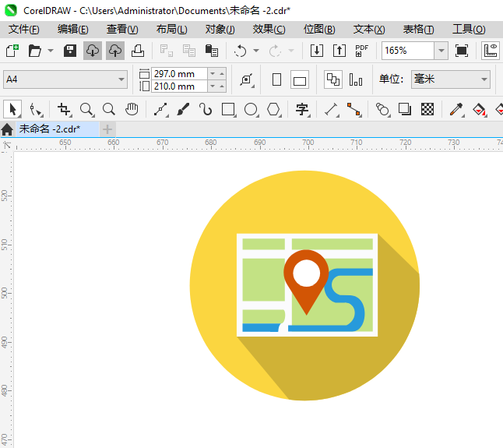This screenshot has height=448, width=503.
Task: Decrease page height with the down stepper
Action: pos(213,86)
